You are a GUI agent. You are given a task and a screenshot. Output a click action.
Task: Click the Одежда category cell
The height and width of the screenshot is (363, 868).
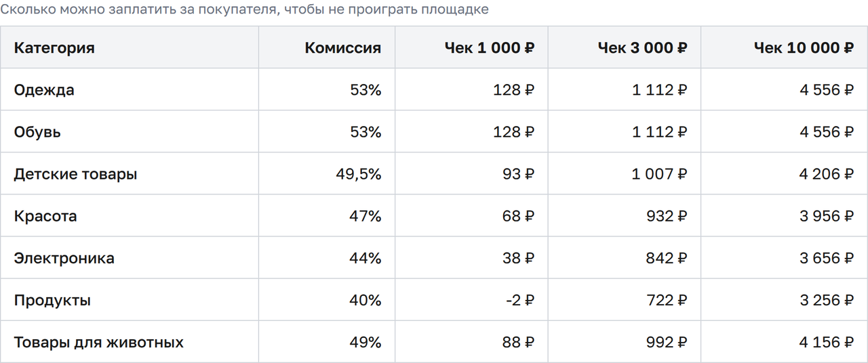pyautogui.click(x=44, y=90)
